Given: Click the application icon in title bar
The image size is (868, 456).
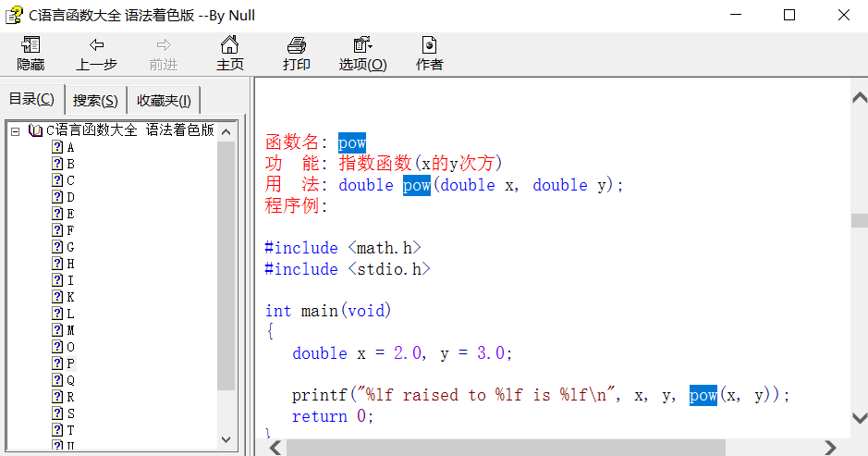Looking at the screenshot, I should pos(15,15).
